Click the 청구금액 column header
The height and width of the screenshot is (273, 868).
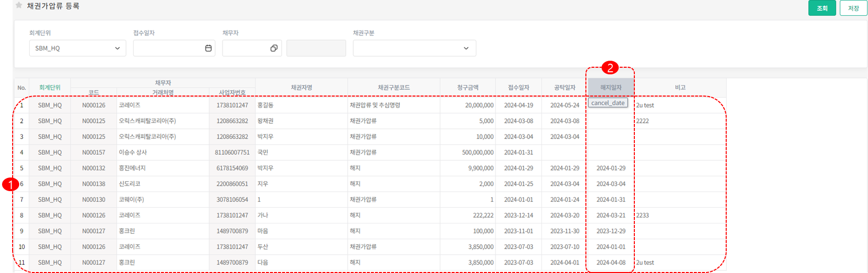[467, 87]
